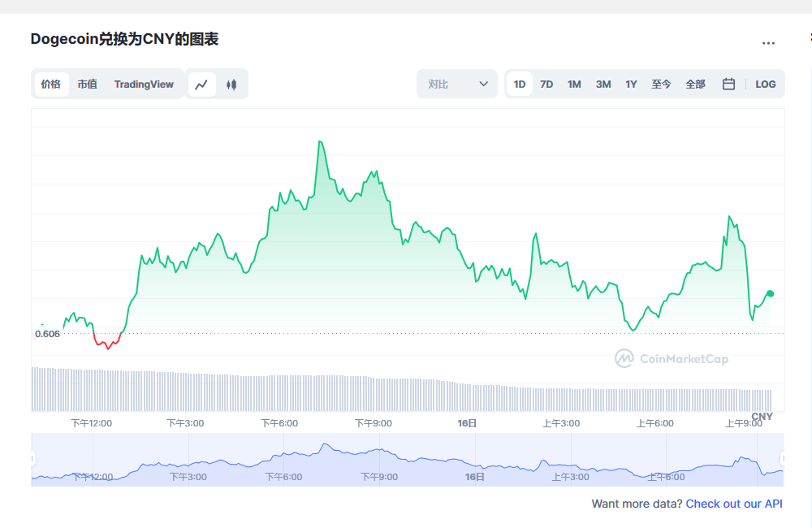Switch to the TradingView tab
The width and height of the screenshot is (812, 528).
(144, 84)
